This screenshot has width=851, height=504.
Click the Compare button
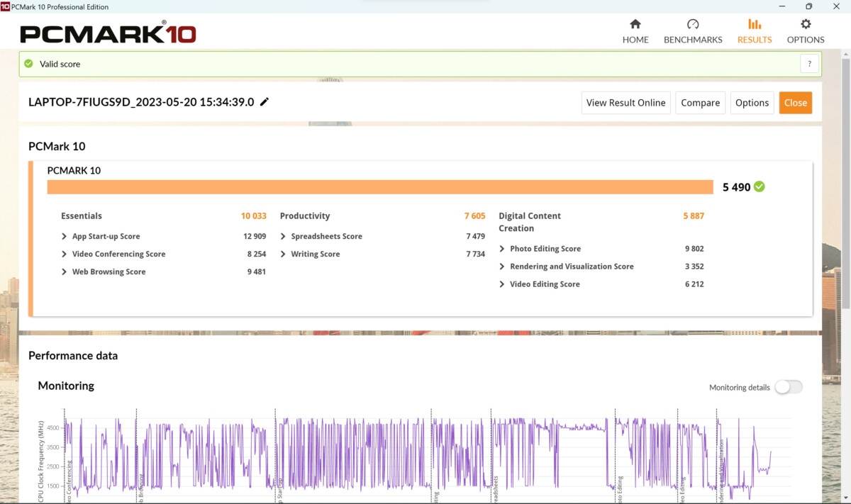click(700, 103)
